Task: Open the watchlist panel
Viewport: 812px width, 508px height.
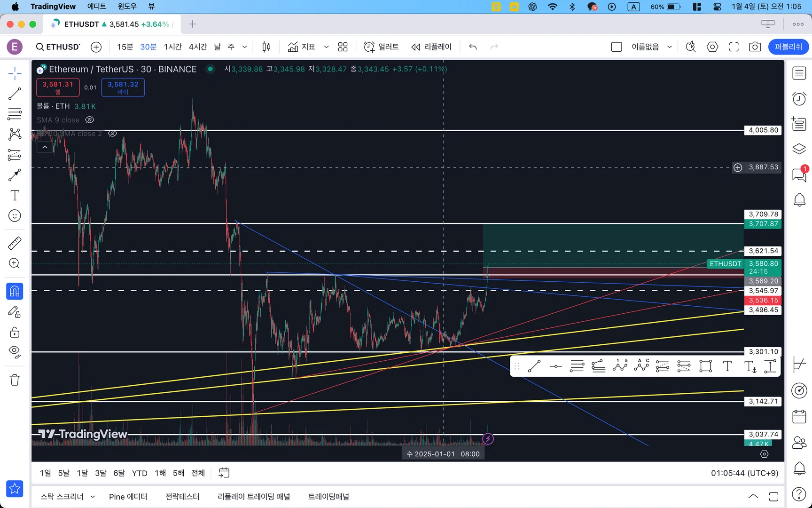Action: (x=799, y=73)
